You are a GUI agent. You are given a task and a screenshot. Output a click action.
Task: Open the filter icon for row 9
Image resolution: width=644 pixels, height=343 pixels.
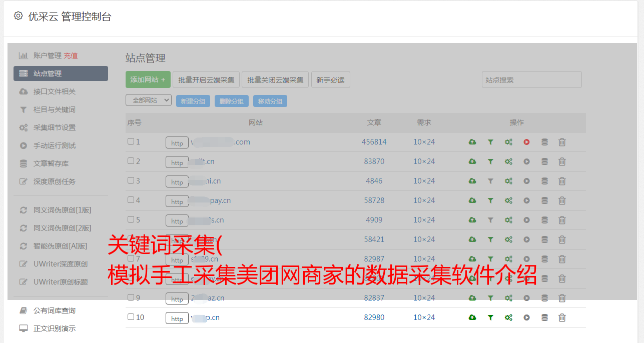tap(490, 298)
